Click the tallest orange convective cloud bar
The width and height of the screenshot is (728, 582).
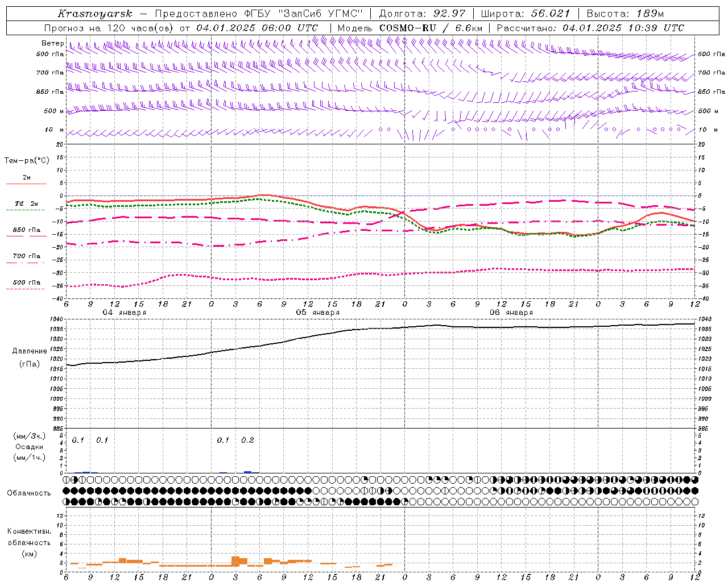tap(235, 561)
